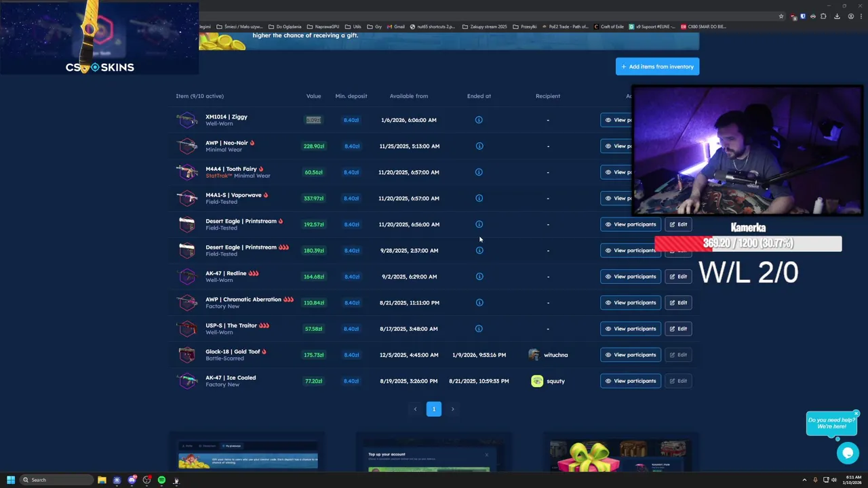
Task: Open browser extensions puzzle icon
Action: [x=823, y=16]
